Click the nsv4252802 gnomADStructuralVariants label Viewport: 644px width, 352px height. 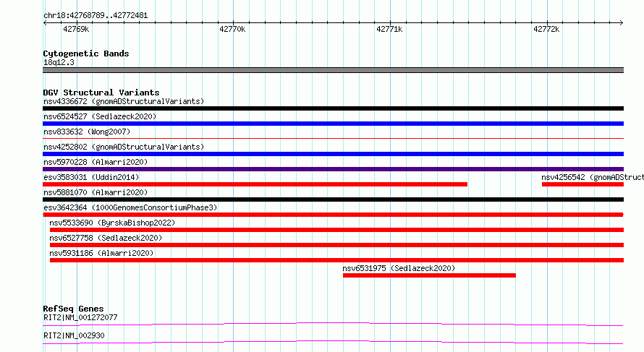pos(124,147)
